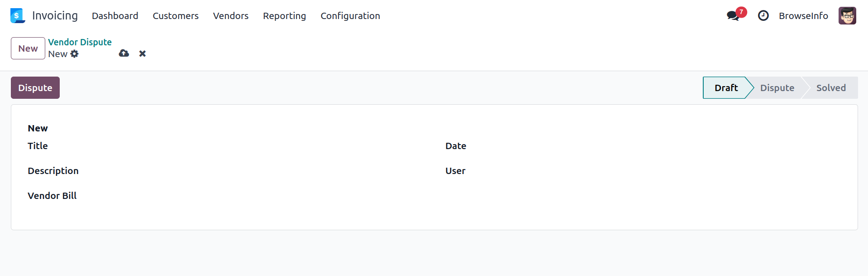Click the BrowseInfo company switcher
The height and width of the screenshot is (276, 868).
[x=803, y=16]
